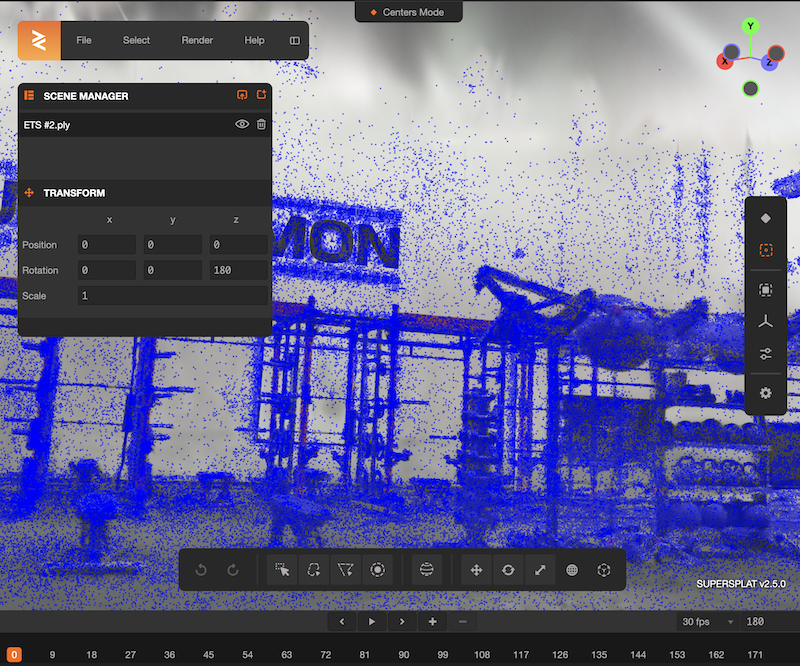800x666 pixels.
Task: Click Position y input field
Action: tap(172, 245)
